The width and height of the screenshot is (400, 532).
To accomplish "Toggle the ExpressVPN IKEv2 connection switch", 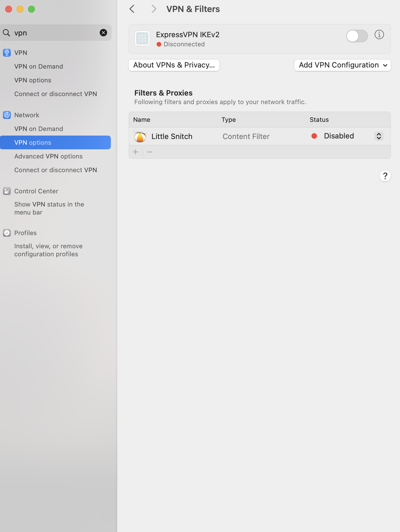I will 357,36.
